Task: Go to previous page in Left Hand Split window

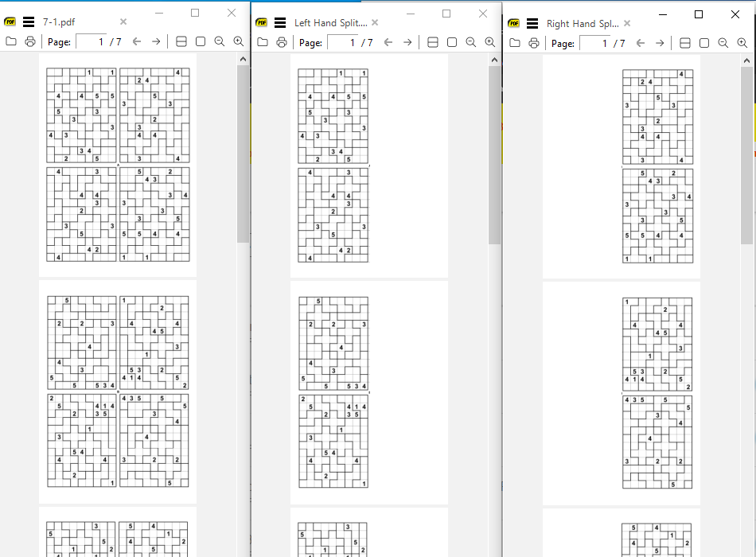Action: tap(388, 42)
